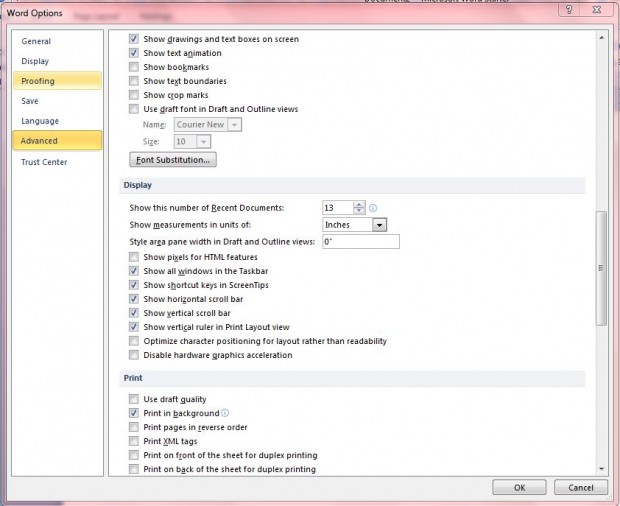Viewport: 620px width, 506px height.
Task: Click the scroll up arrow of options list
Action: point(601,38)
